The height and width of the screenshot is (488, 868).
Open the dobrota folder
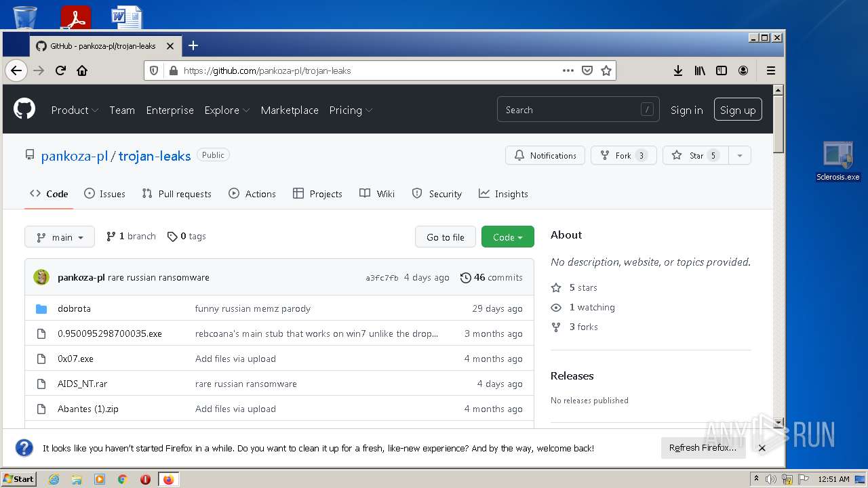point(74,308)
